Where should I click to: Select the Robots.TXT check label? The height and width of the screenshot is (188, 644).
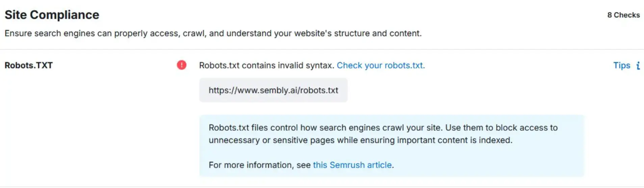point(29,65)
